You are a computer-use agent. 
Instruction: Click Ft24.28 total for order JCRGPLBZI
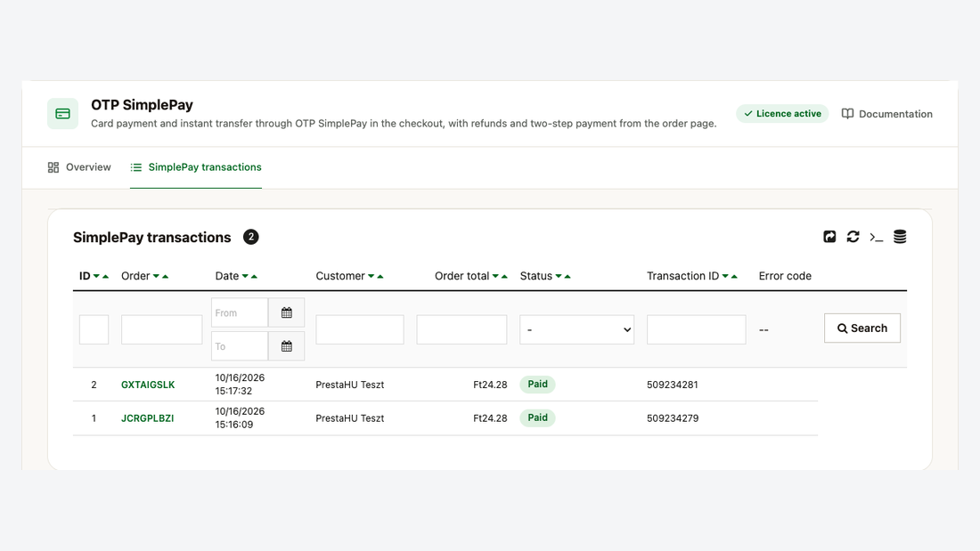(x=490, y=418)
